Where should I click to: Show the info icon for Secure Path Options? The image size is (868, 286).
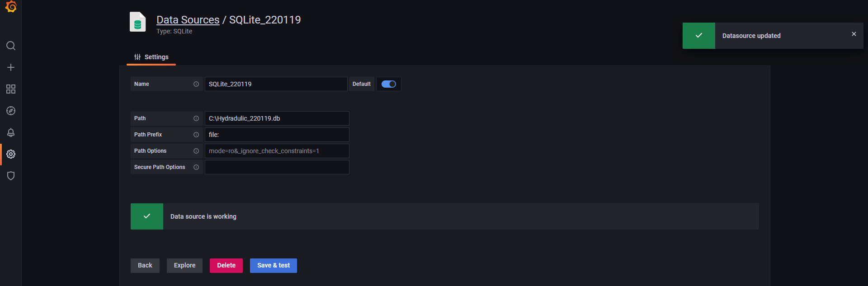(x=196, y=167)
